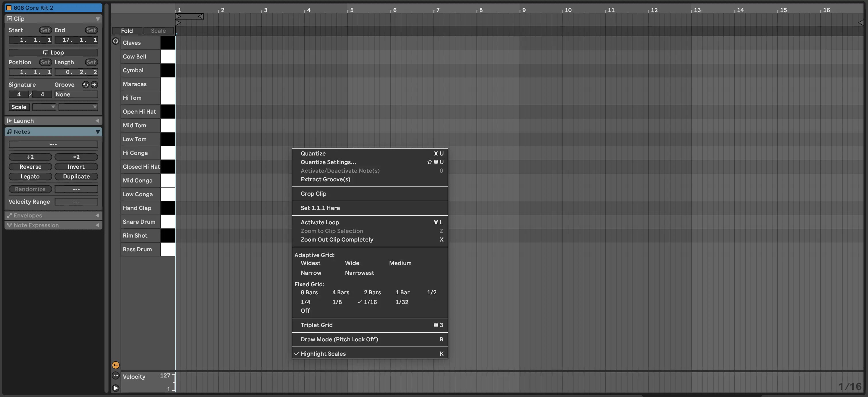Open the scale root note dropdown
Viewport: 868px width, 397px height.
[44, 107]
